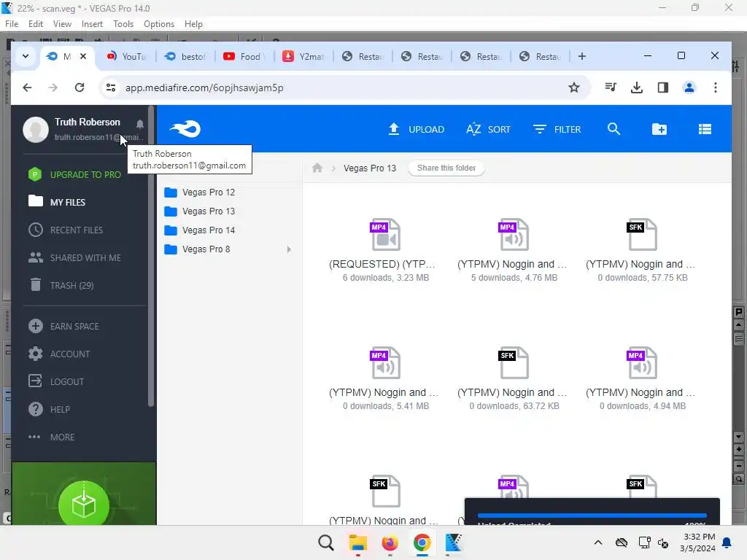The width and height of the screenshot is (747, 560).
Task: Expand MORE in sidebar
Action: pos(51,437)
